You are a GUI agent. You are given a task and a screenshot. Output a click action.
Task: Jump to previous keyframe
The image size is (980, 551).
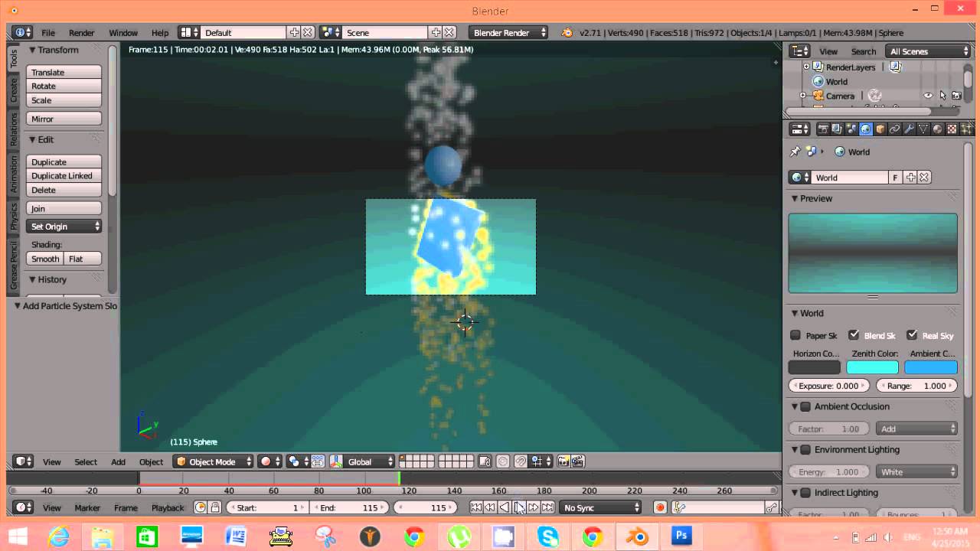(490, 507)
